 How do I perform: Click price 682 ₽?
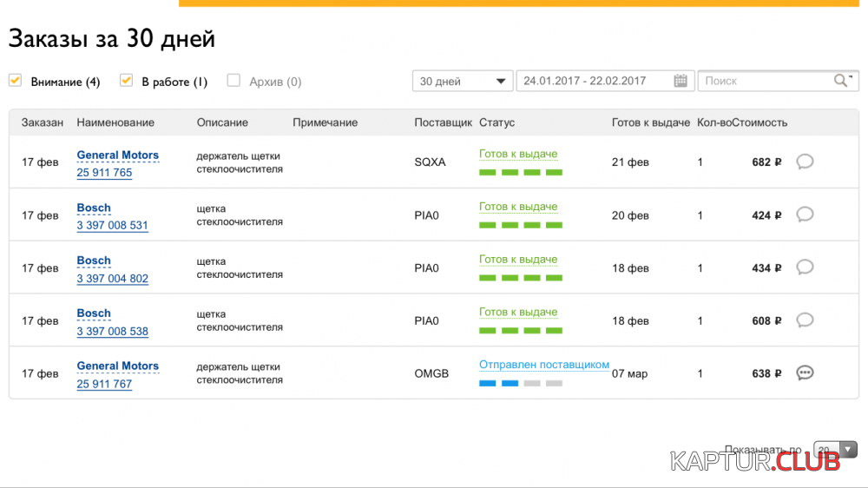click(x=766, y=162)
